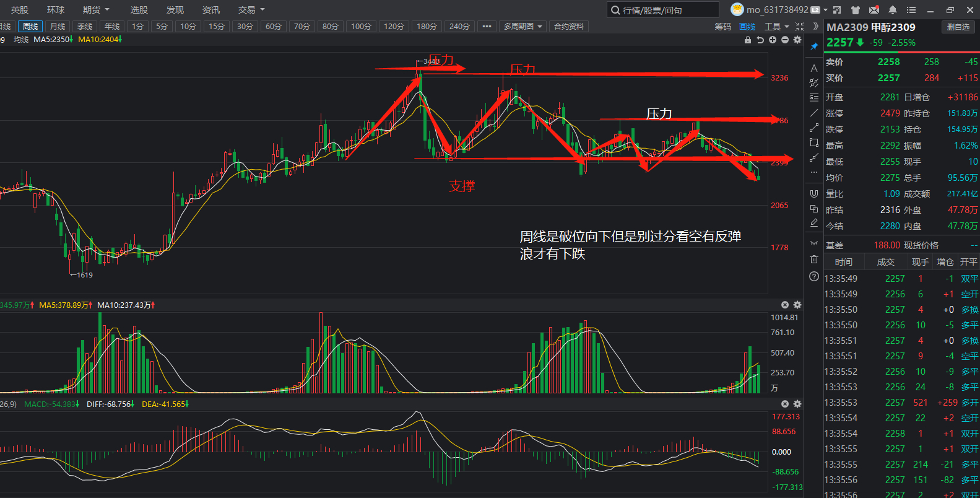This screenshot has width=980, height=498.
Task: Select the straight line drawing tool
Action: pyautogui.click(x=814, y=113)
